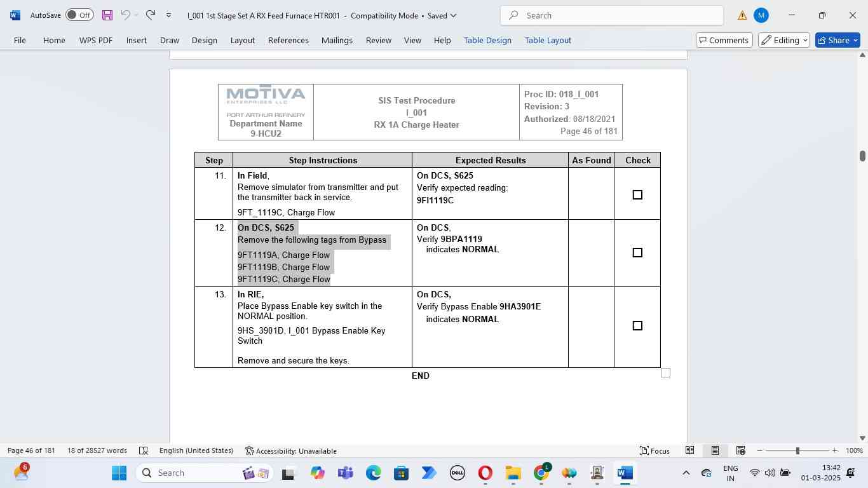Open Microsoft Teams from taskbar

tap(345, 473)
